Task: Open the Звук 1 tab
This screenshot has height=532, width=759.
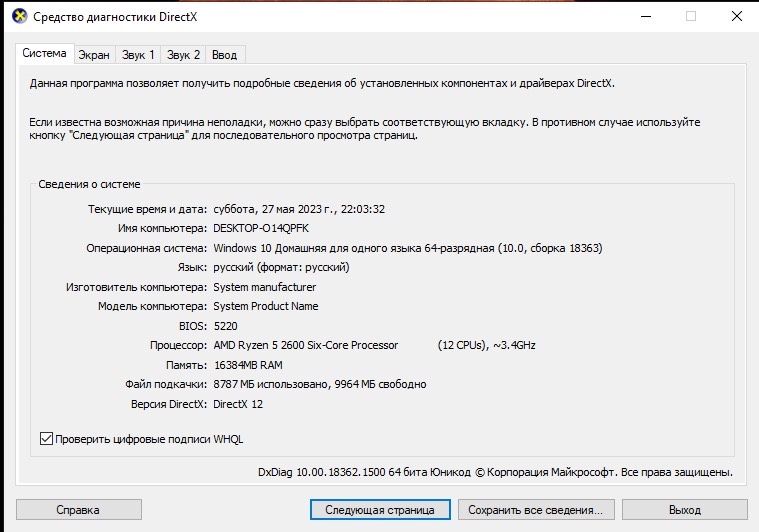Action: (138, 55)
